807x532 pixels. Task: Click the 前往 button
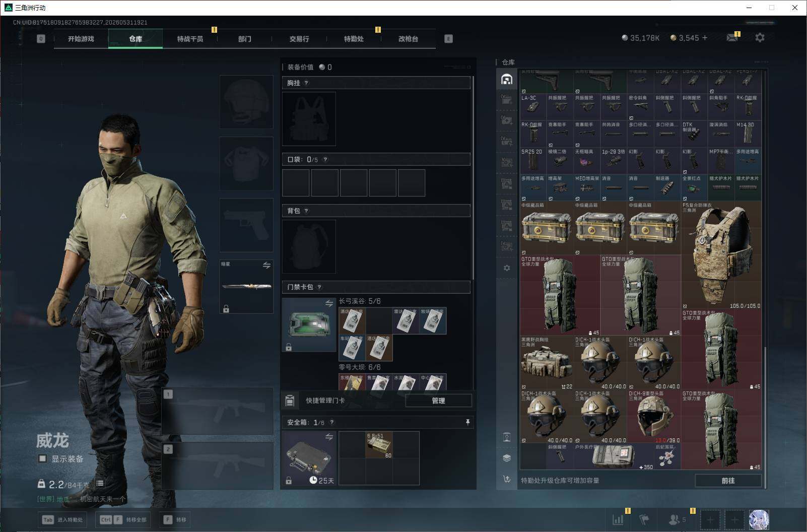(728, 481)
